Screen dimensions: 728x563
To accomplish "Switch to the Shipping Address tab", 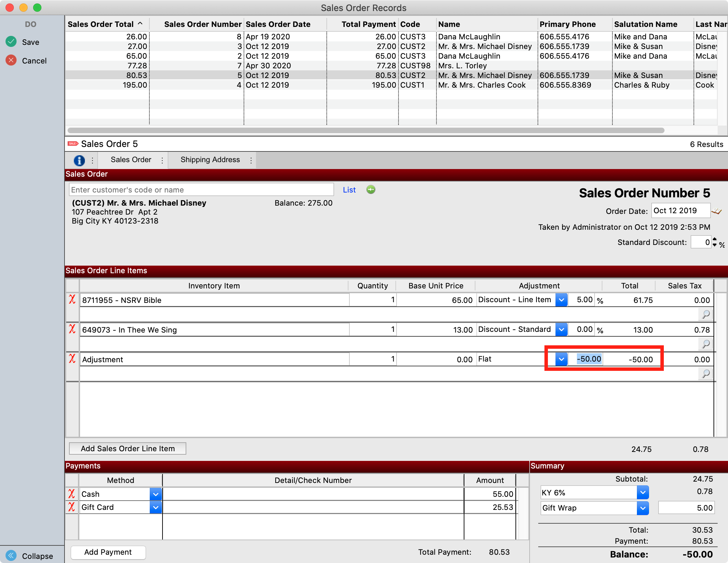I will tap(210, 160).
